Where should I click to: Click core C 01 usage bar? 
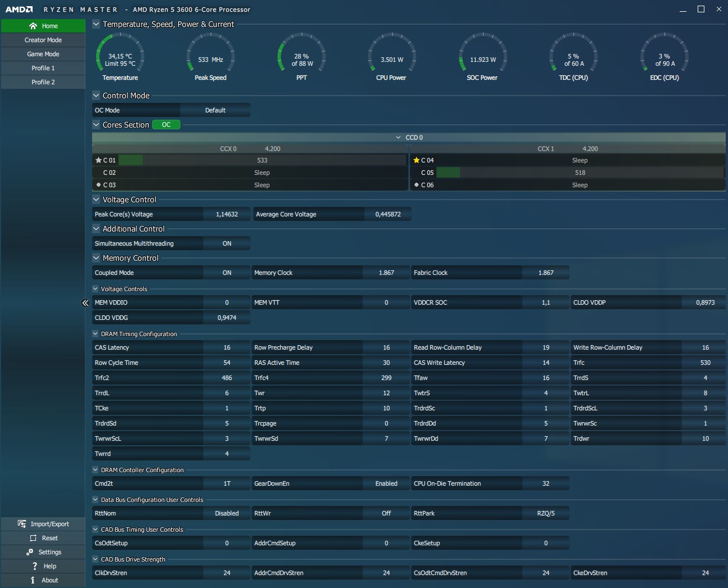pyautogui.click(x=262, y=160)
